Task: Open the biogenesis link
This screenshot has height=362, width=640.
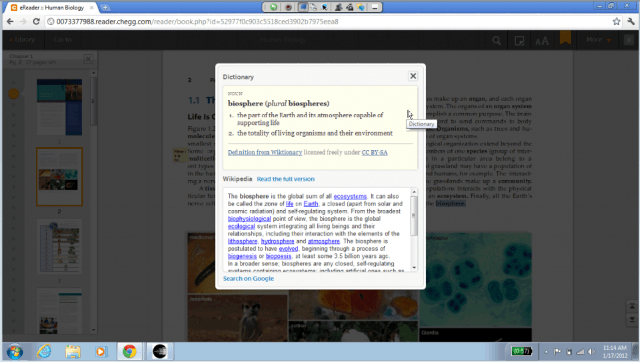Action: click(242, 256)
